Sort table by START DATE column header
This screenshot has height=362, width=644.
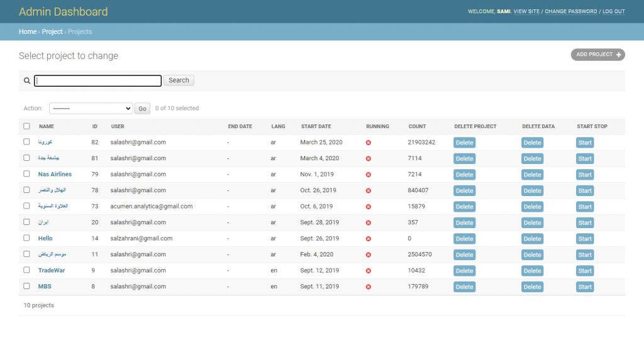pos(316,126)
